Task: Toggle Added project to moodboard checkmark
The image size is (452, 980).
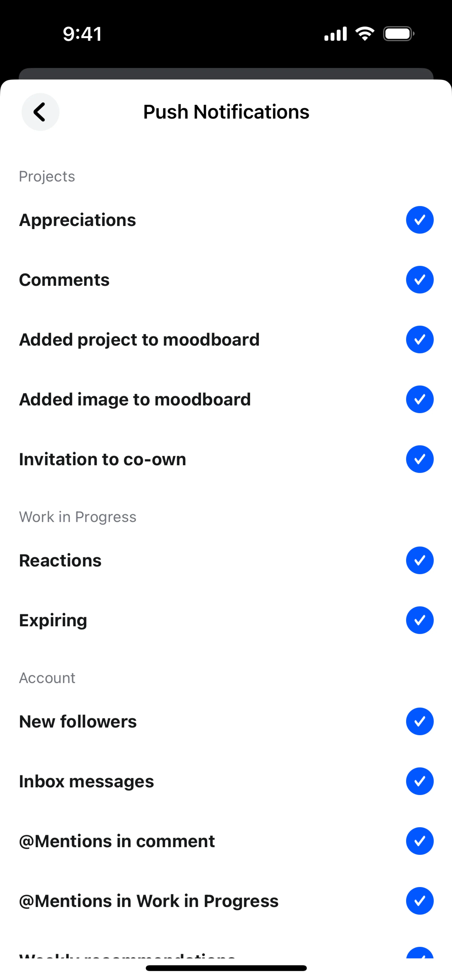Action: pyautogui.click(x=419, y=339)
